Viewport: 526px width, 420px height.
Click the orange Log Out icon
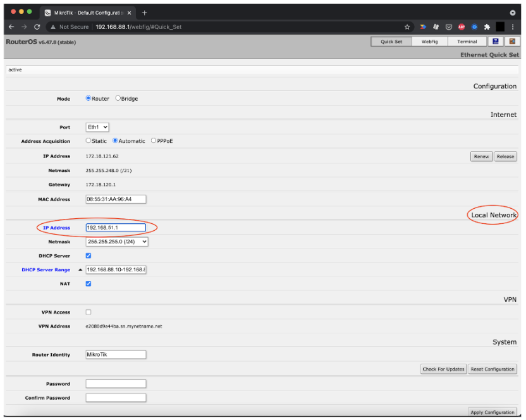click(512, 41)
